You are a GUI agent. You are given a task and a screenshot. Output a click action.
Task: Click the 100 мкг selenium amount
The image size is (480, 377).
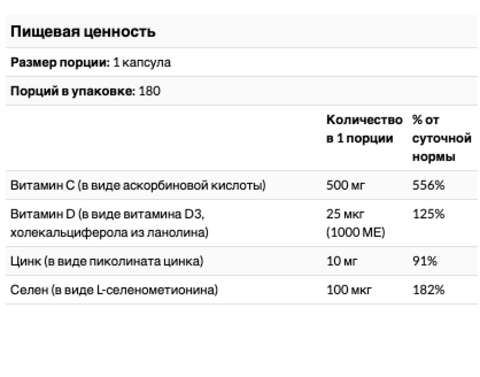click(x=349, y=290)
